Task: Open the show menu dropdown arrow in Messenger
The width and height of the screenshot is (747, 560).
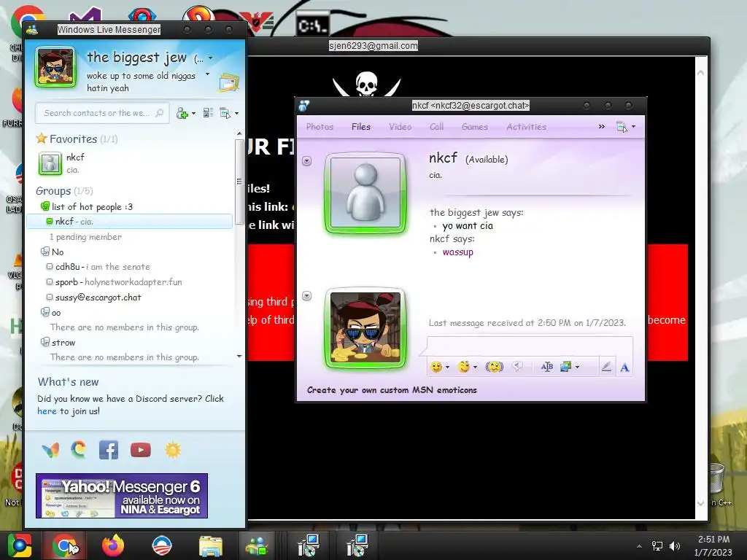Action: pos(236,113)
